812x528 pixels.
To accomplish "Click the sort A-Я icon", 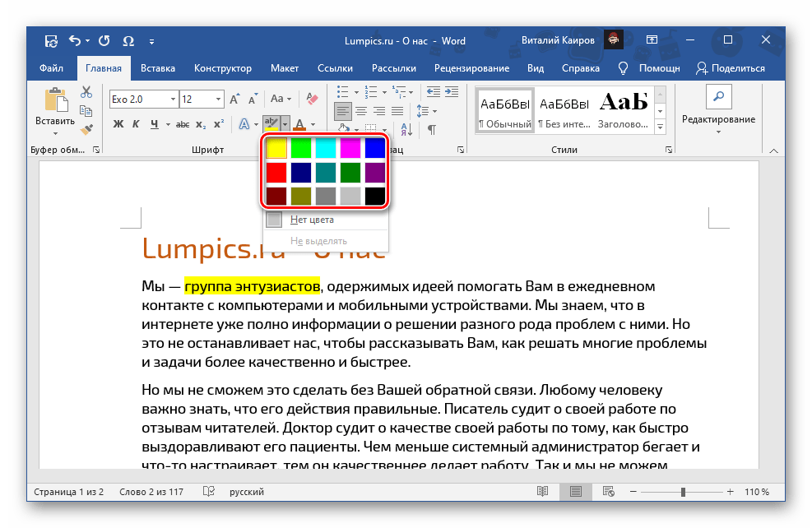I will [406, 129].
